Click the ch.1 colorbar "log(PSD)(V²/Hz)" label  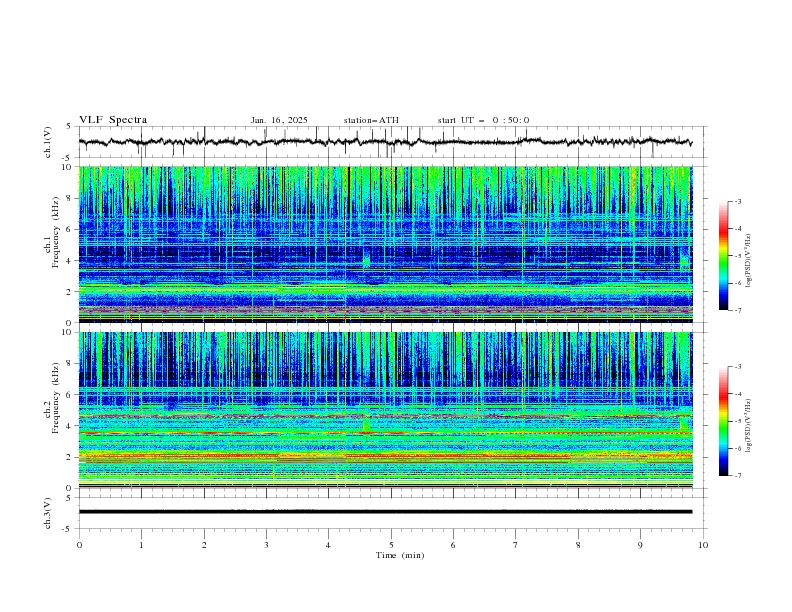point(748,260)
